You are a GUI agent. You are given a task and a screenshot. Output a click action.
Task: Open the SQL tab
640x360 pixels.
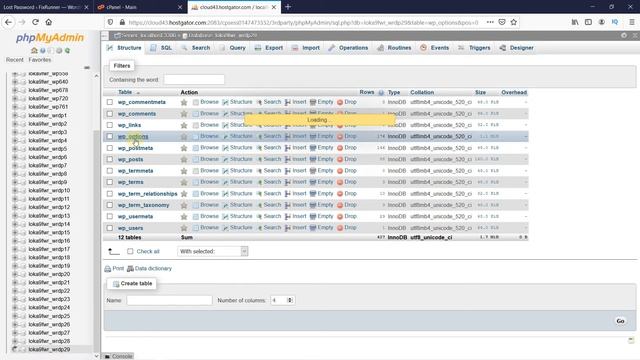coord(161,48)
